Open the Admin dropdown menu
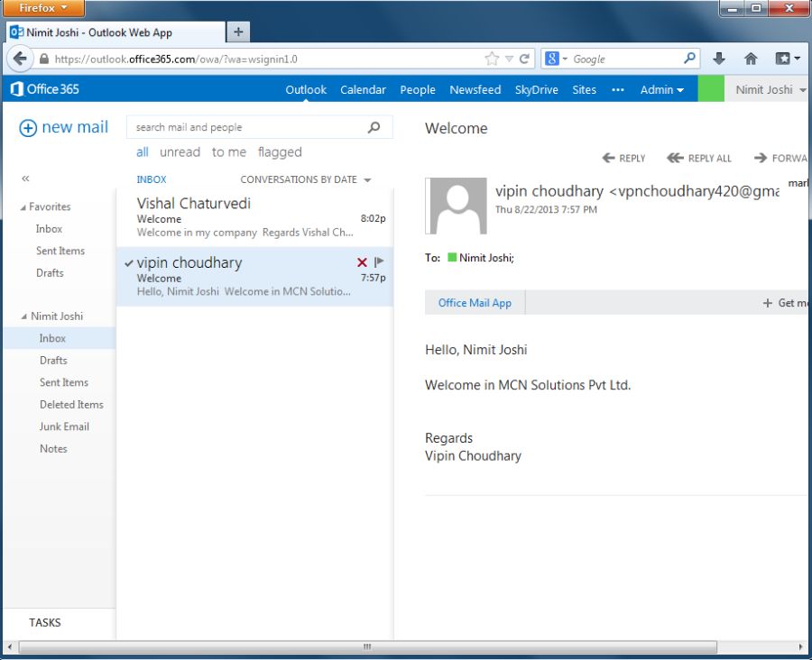 [x=662, y=89]
